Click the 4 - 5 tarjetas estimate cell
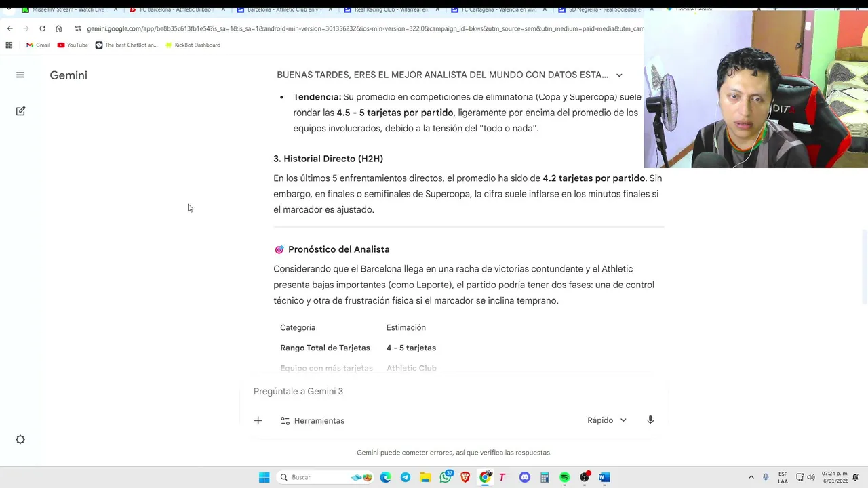Screen dimensions: 868x488 coord(411,348)
